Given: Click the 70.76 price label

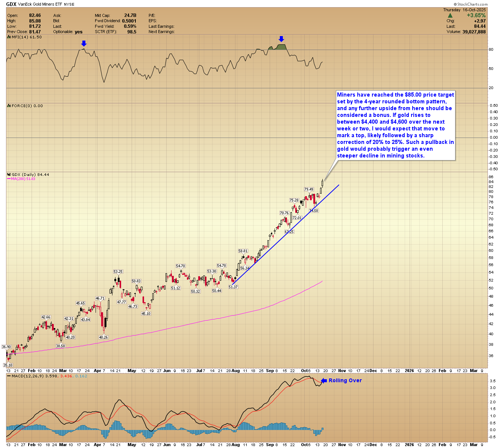Looking at the screenshot, I should pyautogui.click(x=284, y=213).
